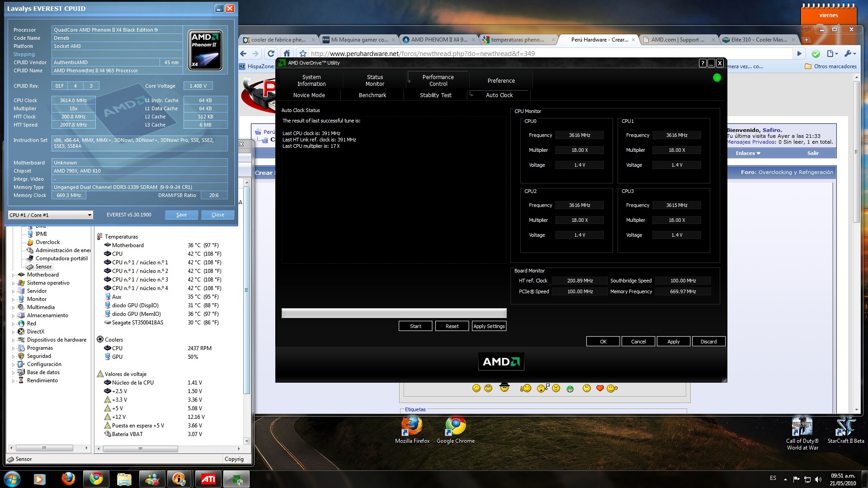
Task: Click the Windows Start orb
Action: point(12,479)
